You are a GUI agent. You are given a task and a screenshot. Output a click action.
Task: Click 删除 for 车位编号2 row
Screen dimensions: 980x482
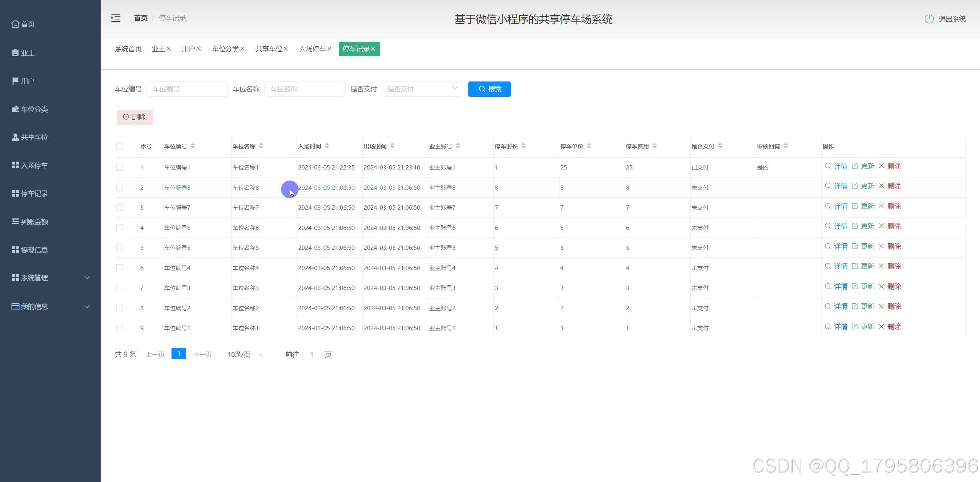tap(890, 306)
